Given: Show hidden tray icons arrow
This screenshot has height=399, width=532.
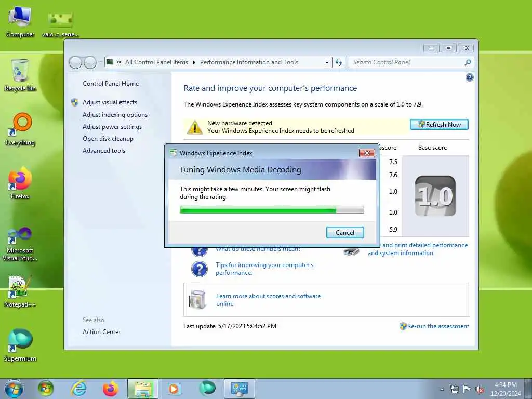Looking at the screenshot, I should [442, 389].
